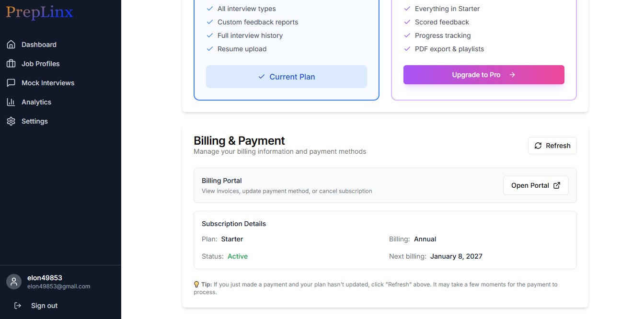Click the Settings gear icon
Screen dimensions: 644x319
pos(11,121)
